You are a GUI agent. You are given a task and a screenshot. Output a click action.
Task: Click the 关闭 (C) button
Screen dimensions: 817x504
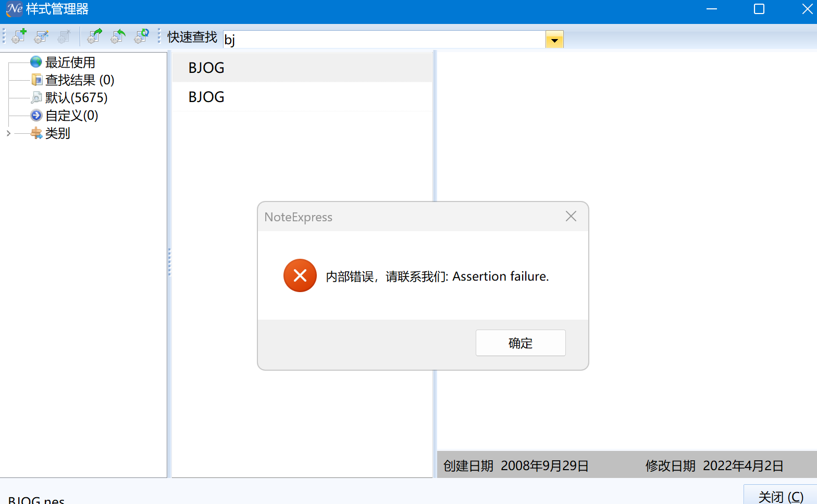[781, 495]
